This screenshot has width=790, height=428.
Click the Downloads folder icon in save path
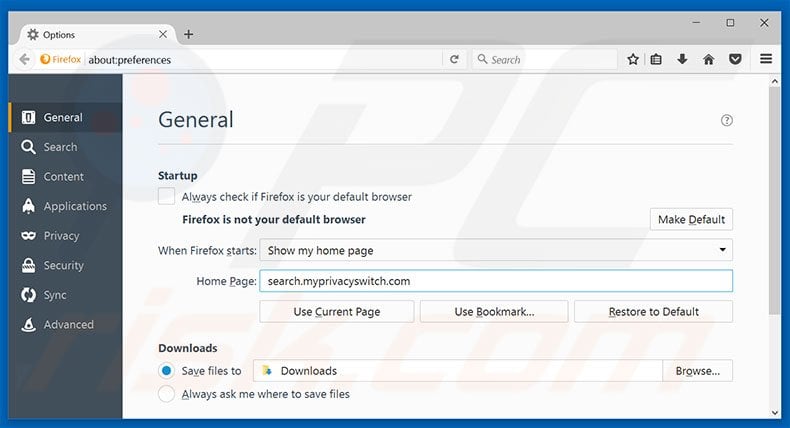pos(267,371)
